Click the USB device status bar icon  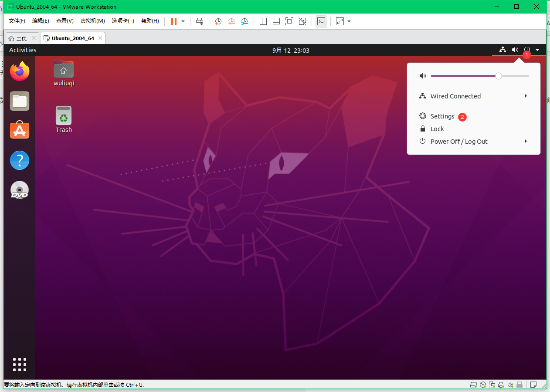(x=519, y=385)
